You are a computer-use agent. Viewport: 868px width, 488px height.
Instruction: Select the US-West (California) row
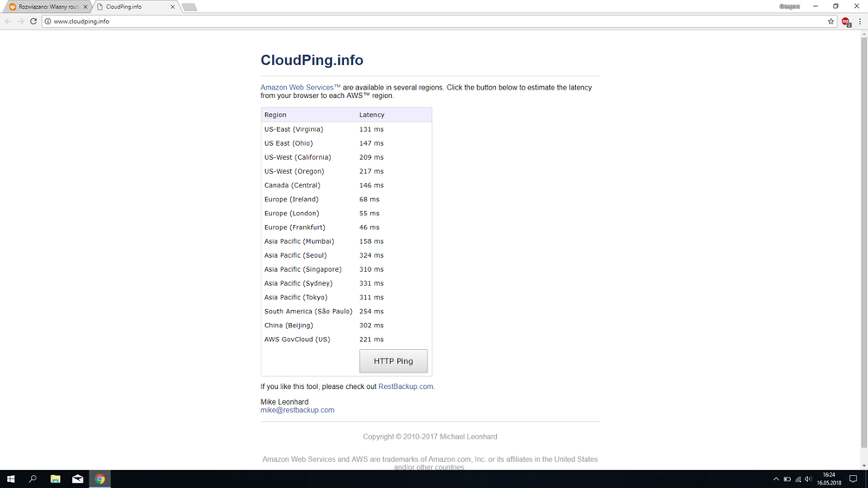(x=347, y=157)
